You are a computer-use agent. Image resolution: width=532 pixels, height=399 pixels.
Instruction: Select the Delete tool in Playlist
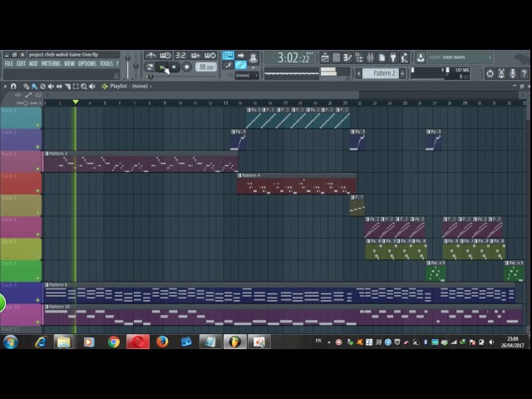[x=42, y=86]
